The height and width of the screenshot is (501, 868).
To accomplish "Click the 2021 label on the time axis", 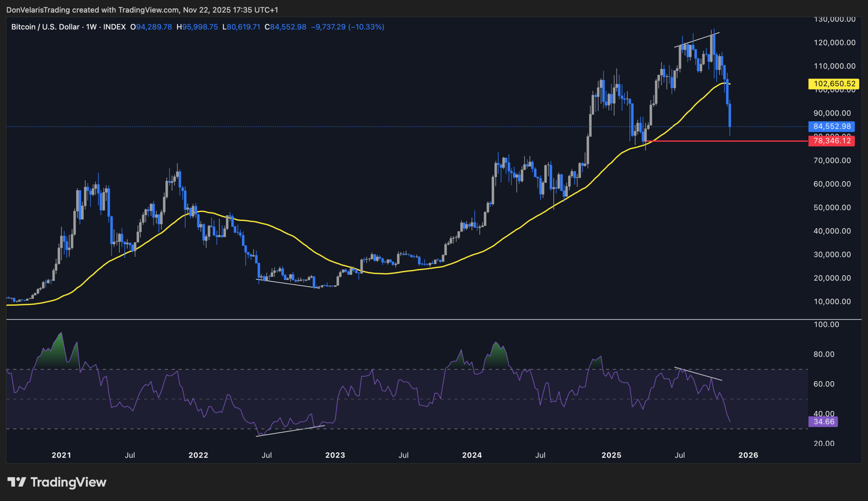I will [x=61, y=455].
